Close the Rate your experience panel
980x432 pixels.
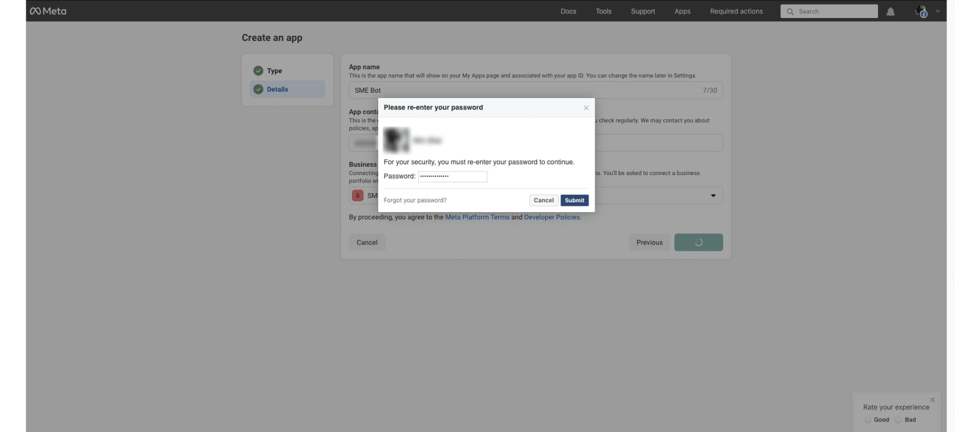pyautogui.click(x=932, y=400)
